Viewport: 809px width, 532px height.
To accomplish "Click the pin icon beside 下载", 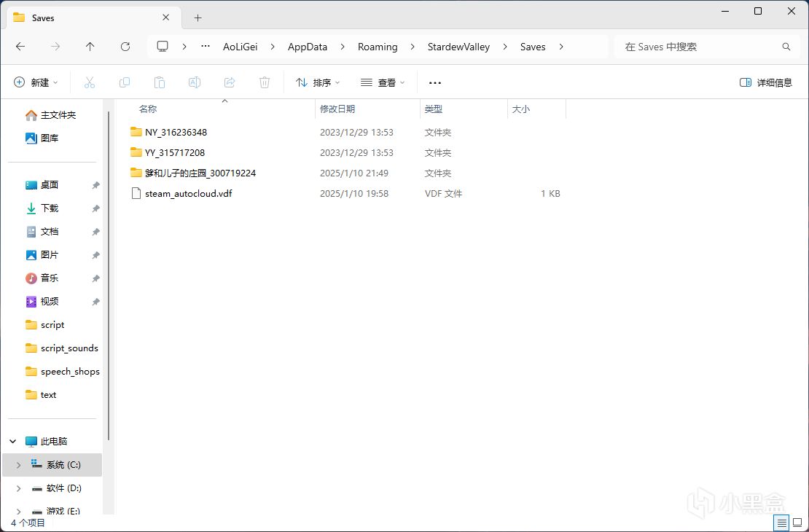I will pos(95,208).
